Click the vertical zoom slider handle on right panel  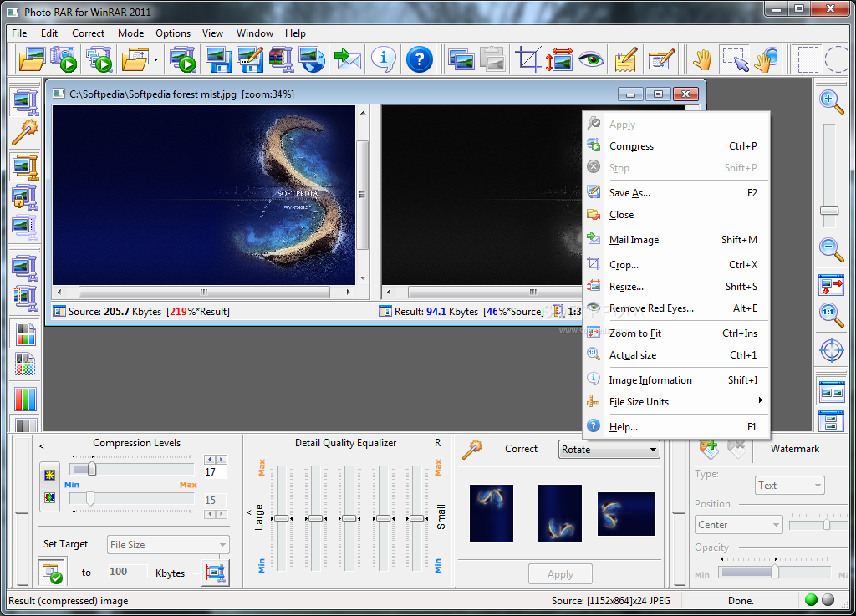point(829,211)
